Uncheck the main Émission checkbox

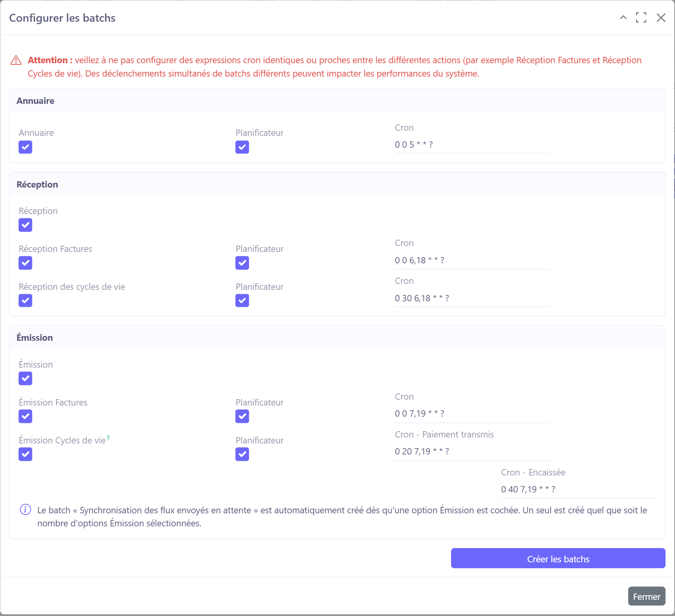tap(25, 379)
